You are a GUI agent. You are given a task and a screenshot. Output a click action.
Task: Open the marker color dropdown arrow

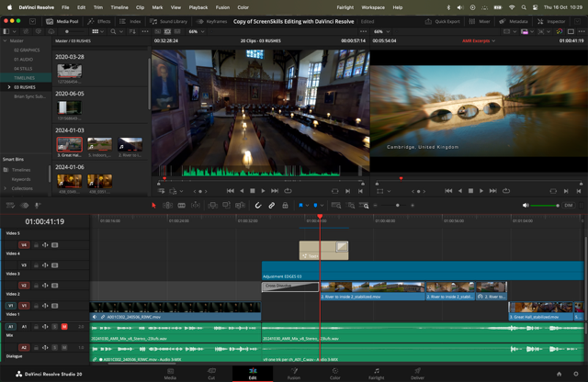tap(322, 206)
